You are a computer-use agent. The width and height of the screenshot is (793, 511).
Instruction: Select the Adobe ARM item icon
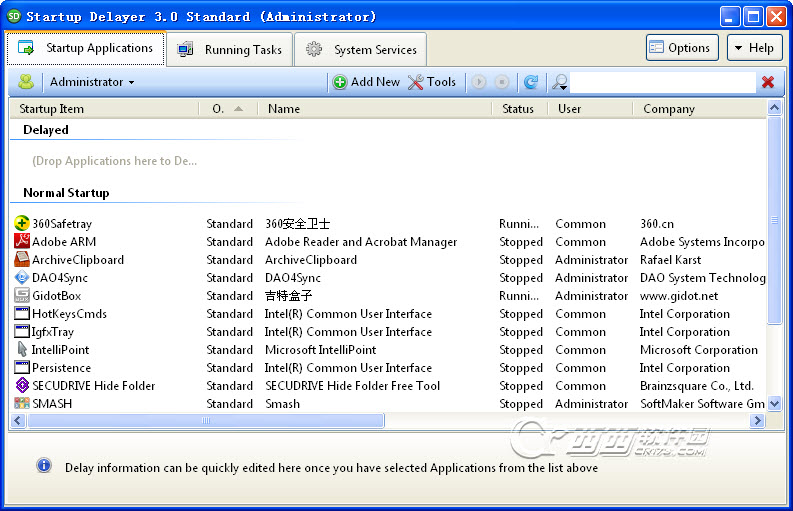coord(22,242)
